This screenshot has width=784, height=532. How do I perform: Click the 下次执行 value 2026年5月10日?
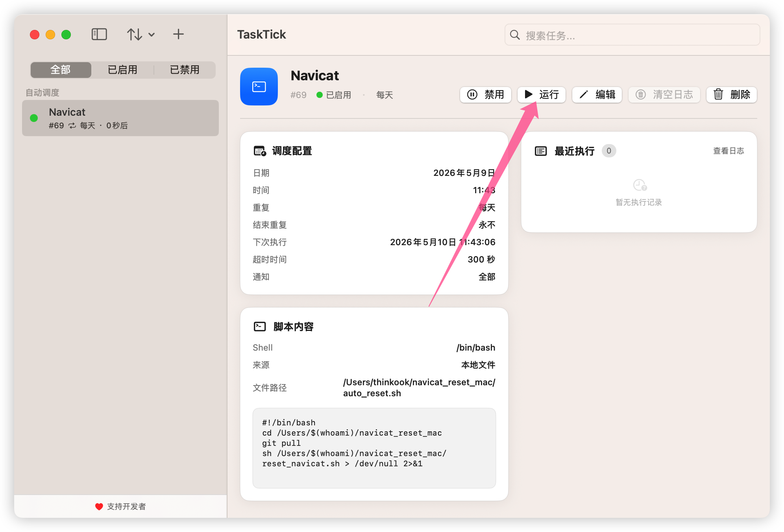tap(443, 242)
